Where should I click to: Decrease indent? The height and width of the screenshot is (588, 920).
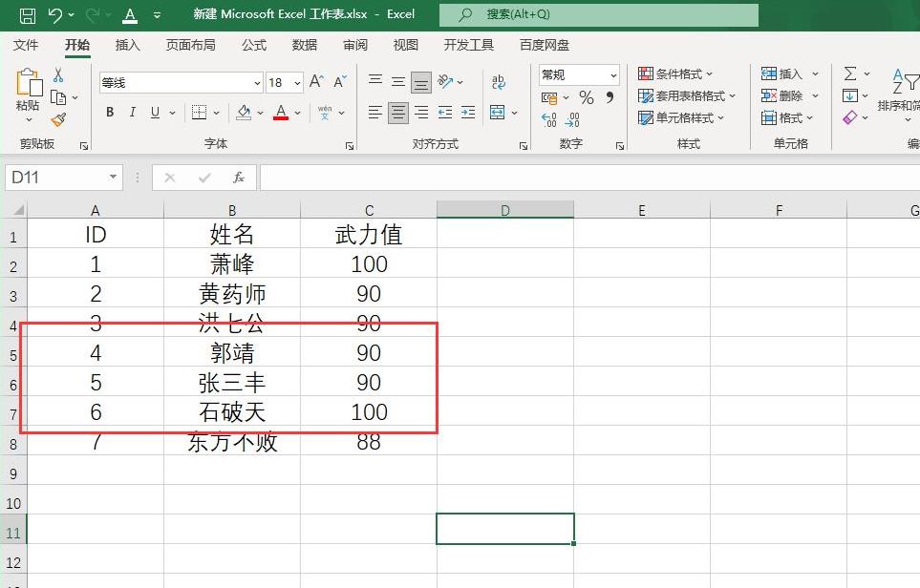pos(445,112)
